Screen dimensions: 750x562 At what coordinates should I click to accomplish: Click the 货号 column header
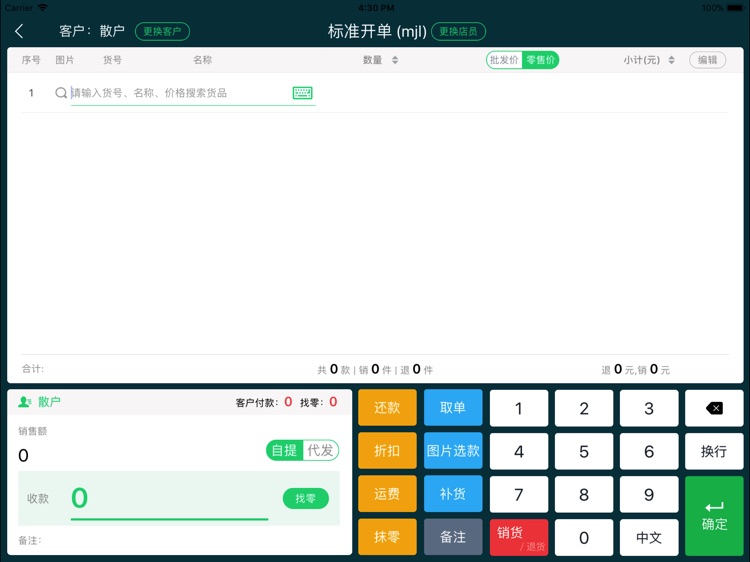[112, 60]
